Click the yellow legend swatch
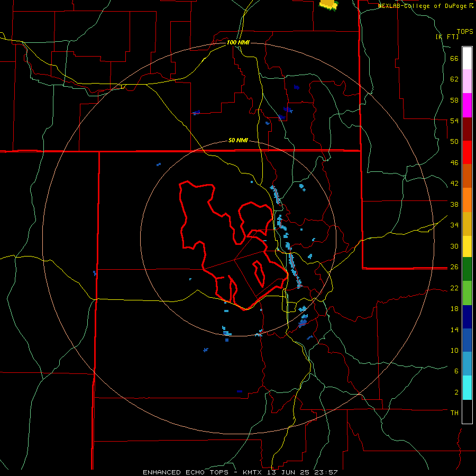Viewport: 476px width, 476px height. coord(467,246)
